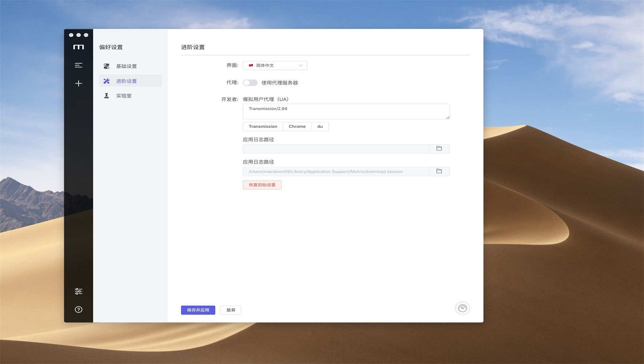The width and height of the screenshot is (644, 364).
Task: Click the 模拟用户代理（UA）label
Action: click(266, 99)
